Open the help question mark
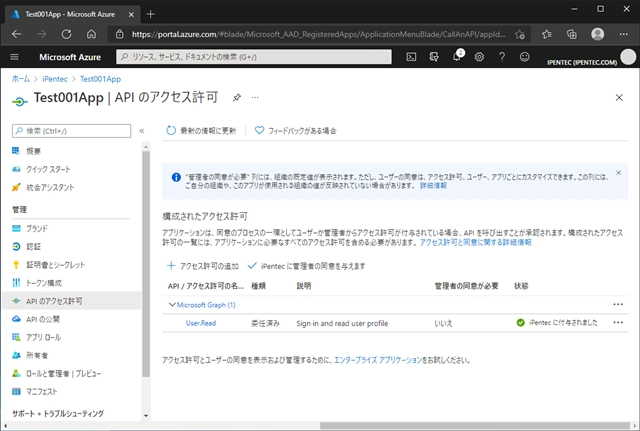Screen dimensions: 640x431 pyautogui.click(x=502, y=57)
